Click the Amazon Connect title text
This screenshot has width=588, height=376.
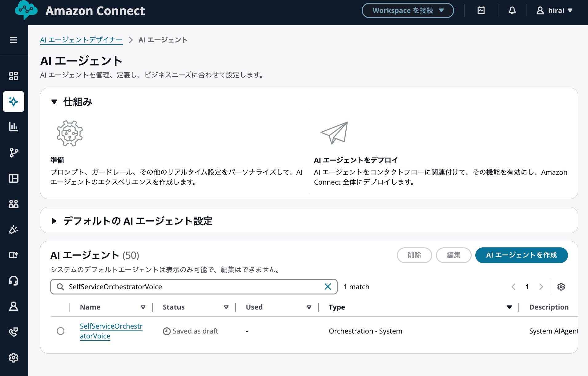pyautogui.click(x=95, y=11)
